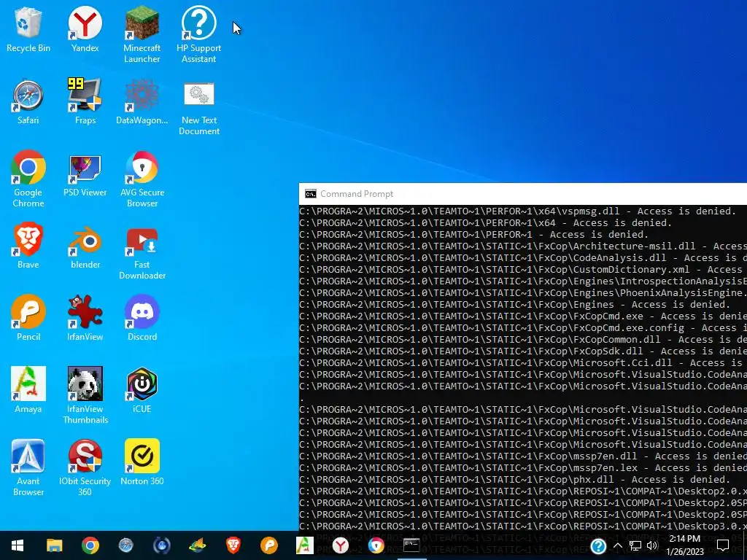Click the AVG Secure Browser taskbar icon
Image resolution: width=747 pixels, height=560 pixels.
pyautogui.click(x=376, y=545)
